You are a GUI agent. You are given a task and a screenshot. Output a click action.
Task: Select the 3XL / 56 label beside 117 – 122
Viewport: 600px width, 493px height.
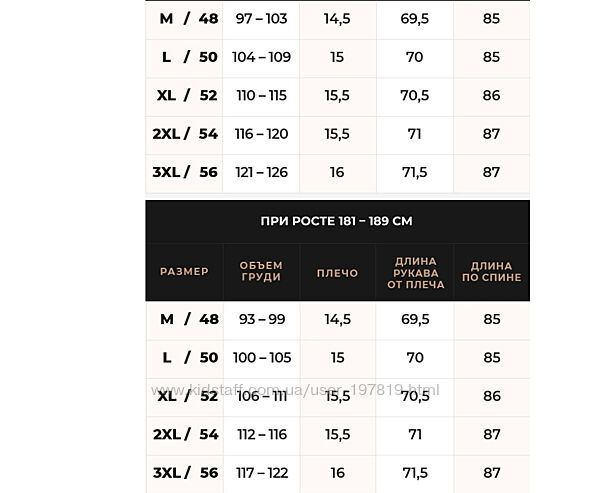coord(185,472)
